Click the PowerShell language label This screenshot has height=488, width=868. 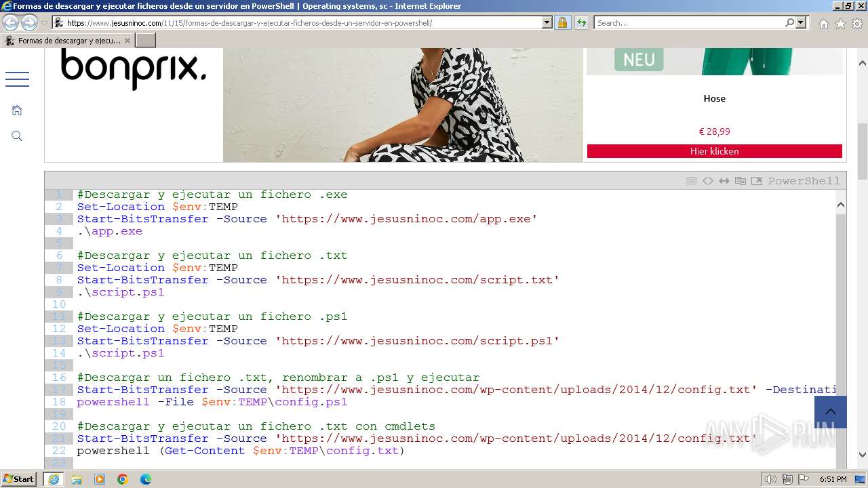click(804, 181)
